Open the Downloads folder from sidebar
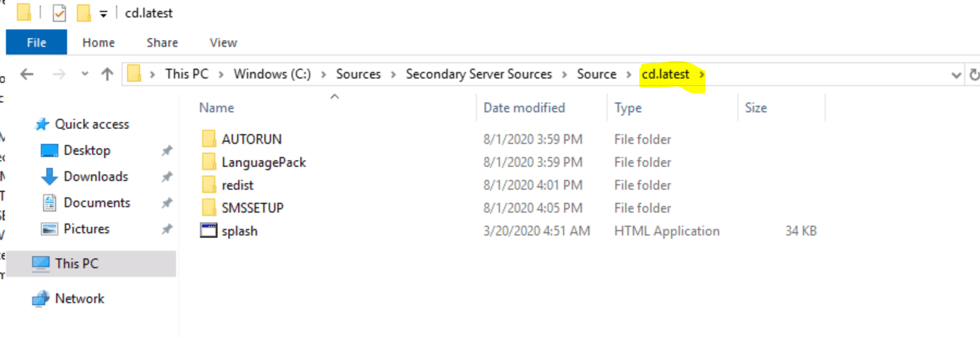This screenshot has height=338, width=980. tap(96, 176)
